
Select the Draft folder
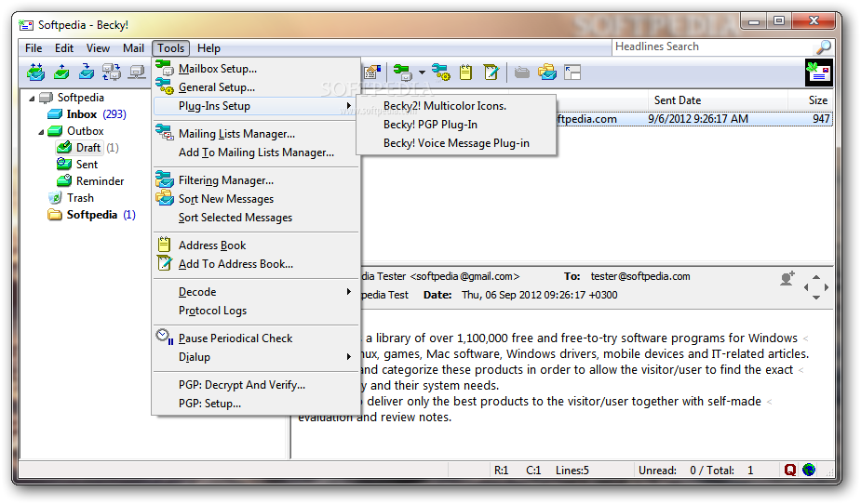pyautogui.click(x=88, y=148)
